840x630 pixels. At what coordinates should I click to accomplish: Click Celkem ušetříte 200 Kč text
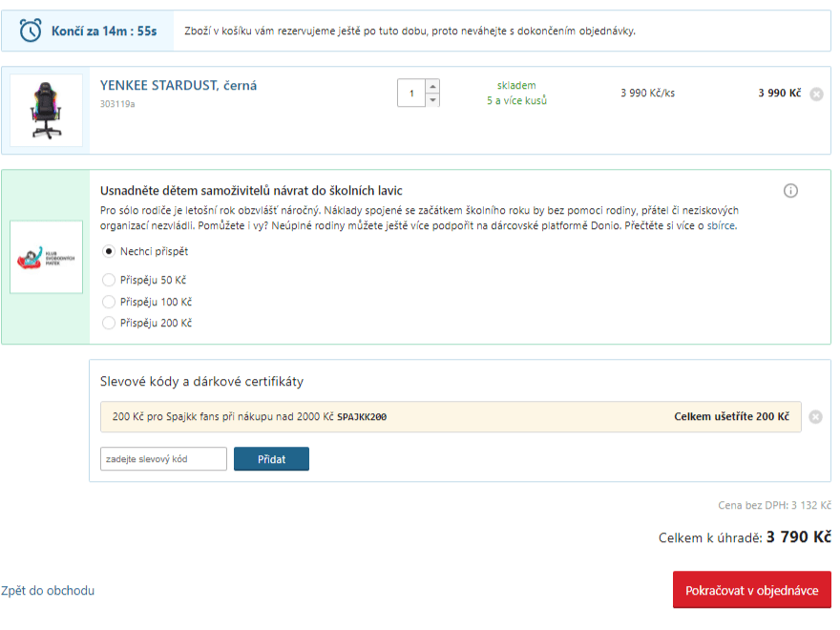click(732, 416)
